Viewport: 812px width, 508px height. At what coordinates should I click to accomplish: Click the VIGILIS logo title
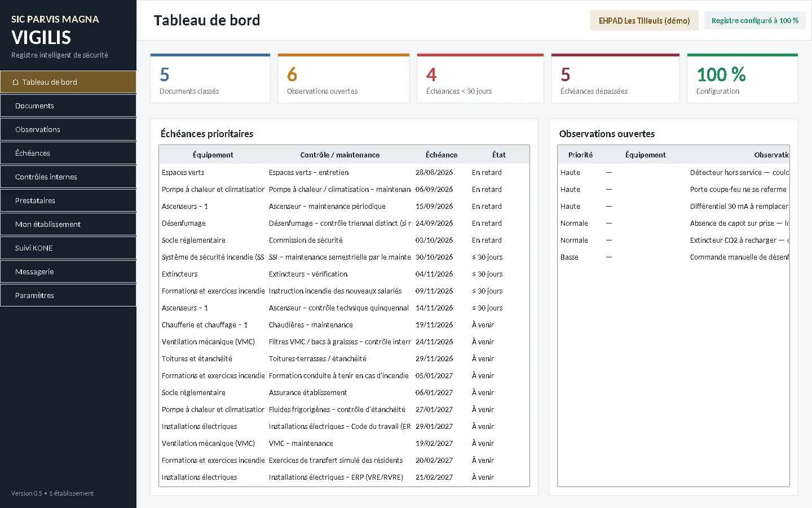(x=41, y=37)
